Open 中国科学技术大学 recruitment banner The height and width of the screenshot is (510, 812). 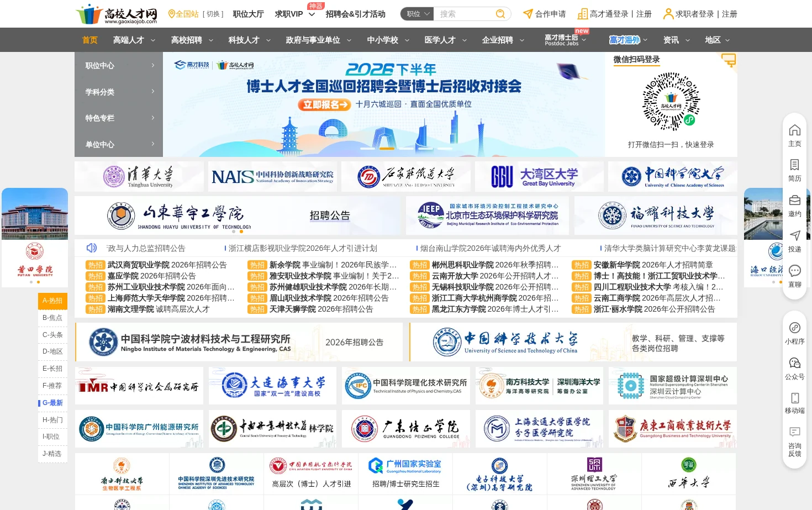573,343
